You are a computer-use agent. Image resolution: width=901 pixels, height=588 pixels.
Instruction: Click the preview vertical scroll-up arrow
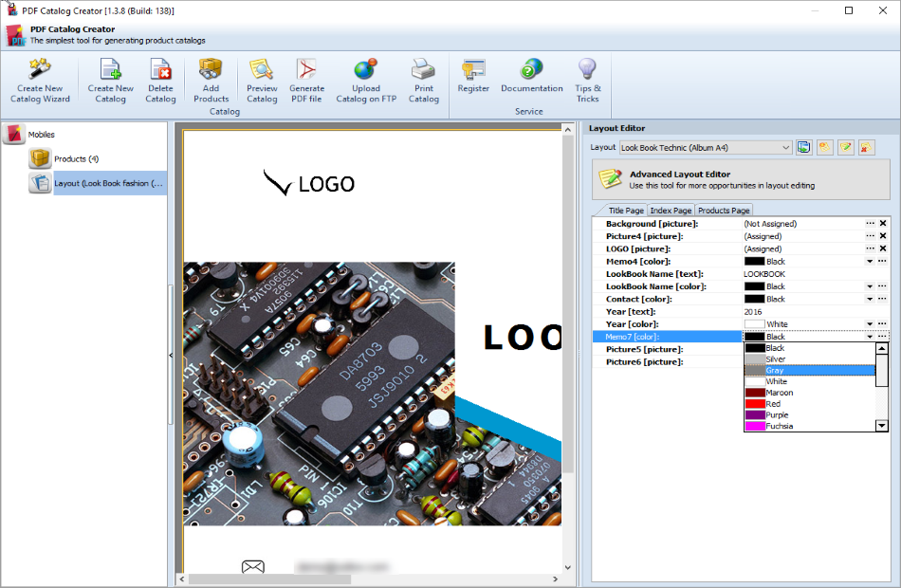[568, 130]
